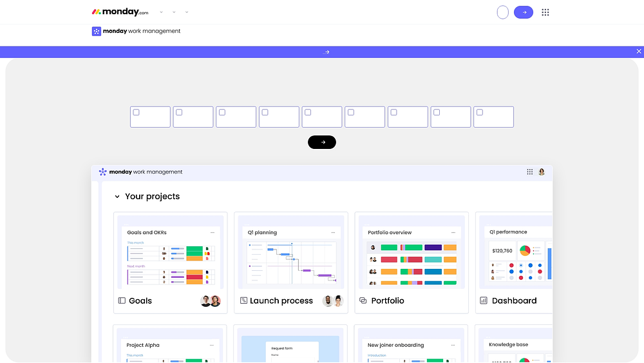Tick the checkbox on the second card
644x363 pixels.
(179, 112)
